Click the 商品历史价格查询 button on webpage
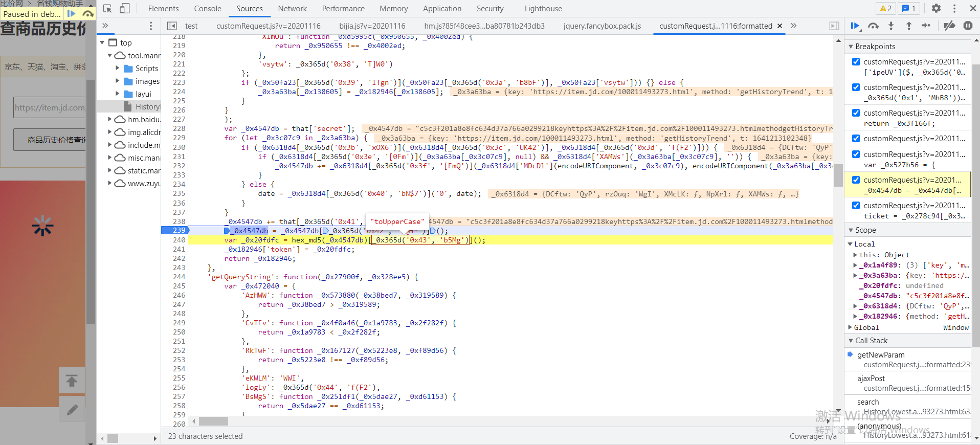 (x=50, y=140)
